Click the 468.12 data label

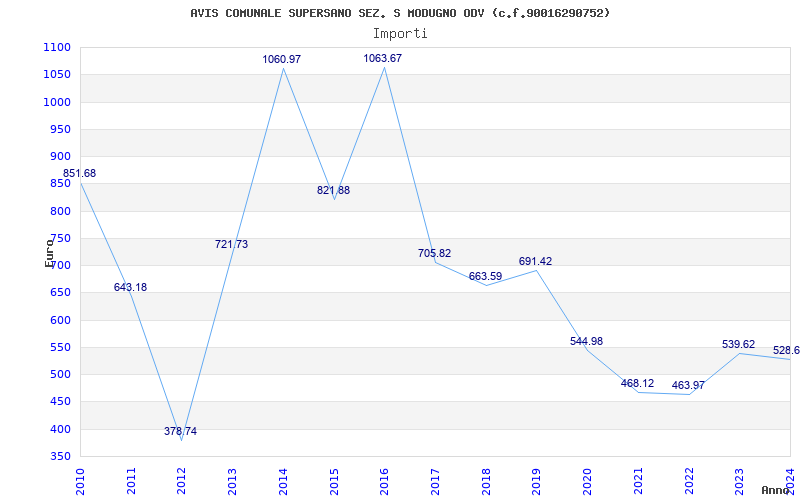point(637,383)
